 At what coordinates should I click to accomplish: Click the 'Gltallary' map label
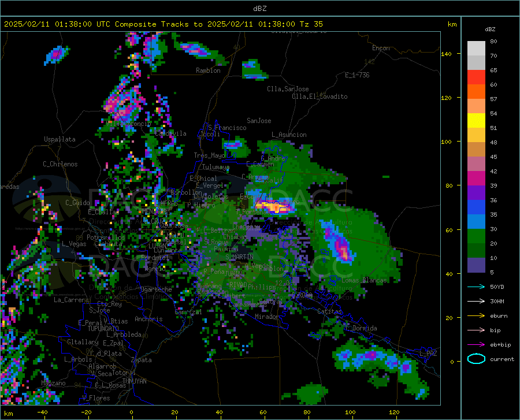click(83, 342)
